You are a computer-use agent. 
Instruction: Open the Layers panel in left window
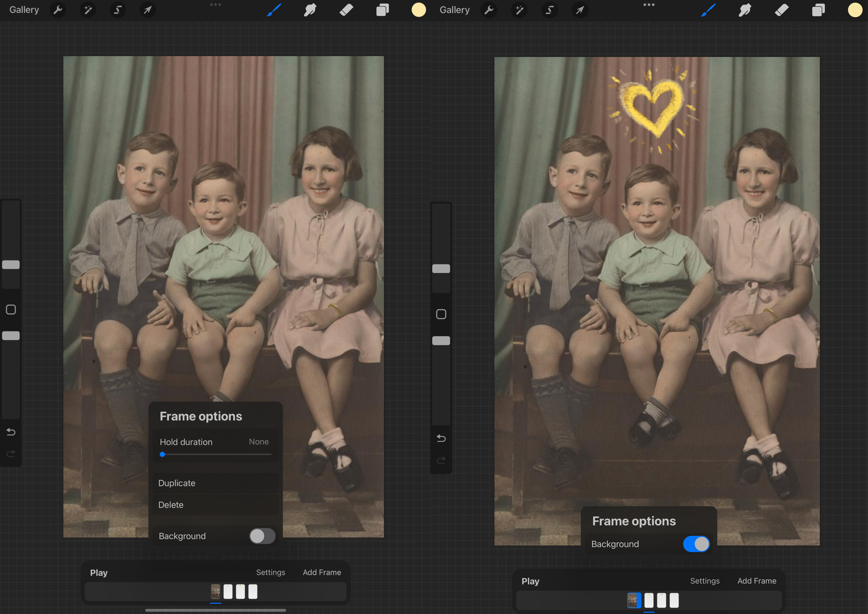coord(382,10)
